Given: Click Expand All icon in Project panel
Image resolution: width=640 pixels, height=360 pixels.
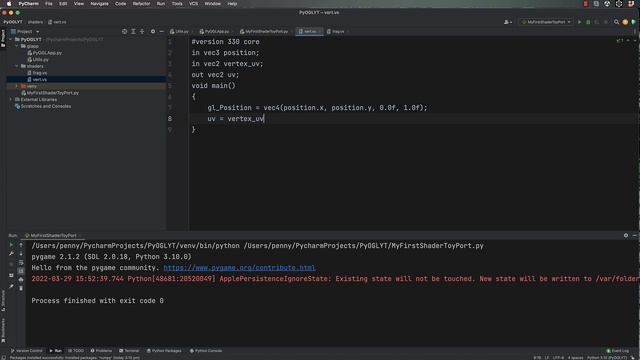Looking at the screenshot, I should [133, 31].
